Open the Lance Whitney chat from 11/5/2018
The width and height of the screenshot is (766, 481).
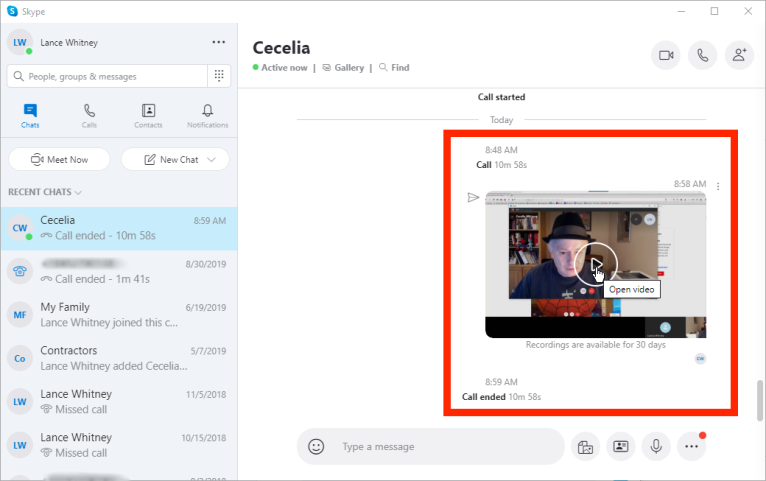coord(119,401)
